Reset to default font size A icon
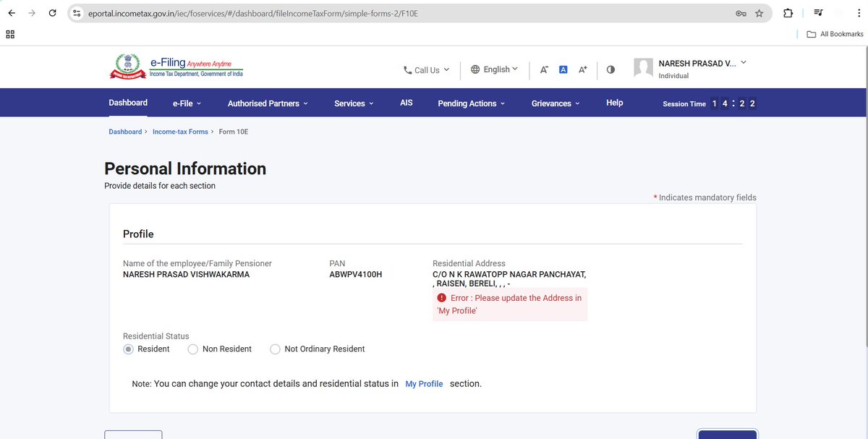 coord(563,69)
